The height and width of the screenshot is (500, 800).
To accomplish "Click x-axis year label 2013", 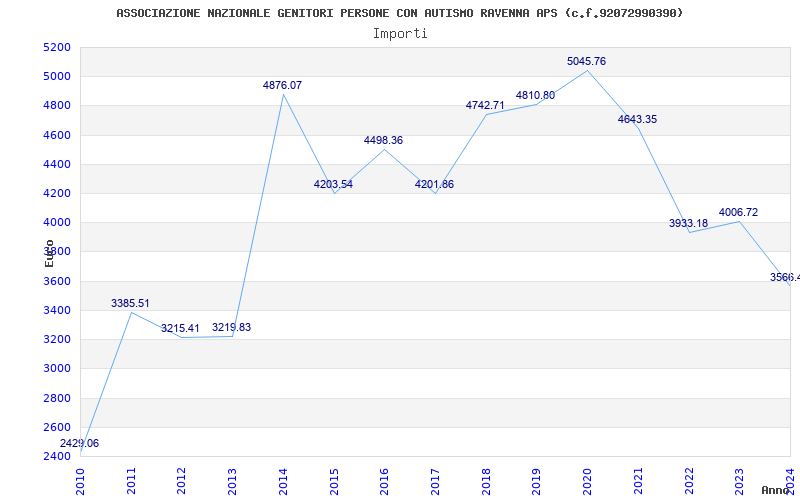I will 233,482.
